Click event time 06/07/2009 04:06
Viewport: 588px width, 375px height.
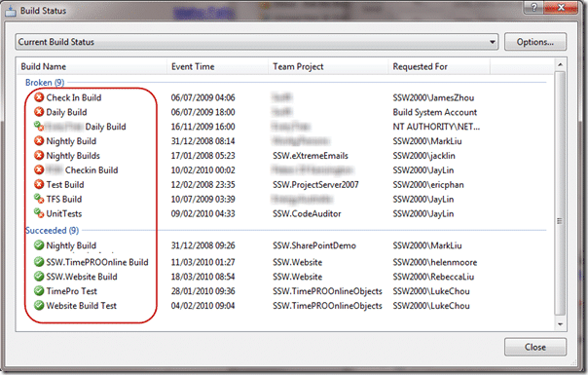(202, 97)
